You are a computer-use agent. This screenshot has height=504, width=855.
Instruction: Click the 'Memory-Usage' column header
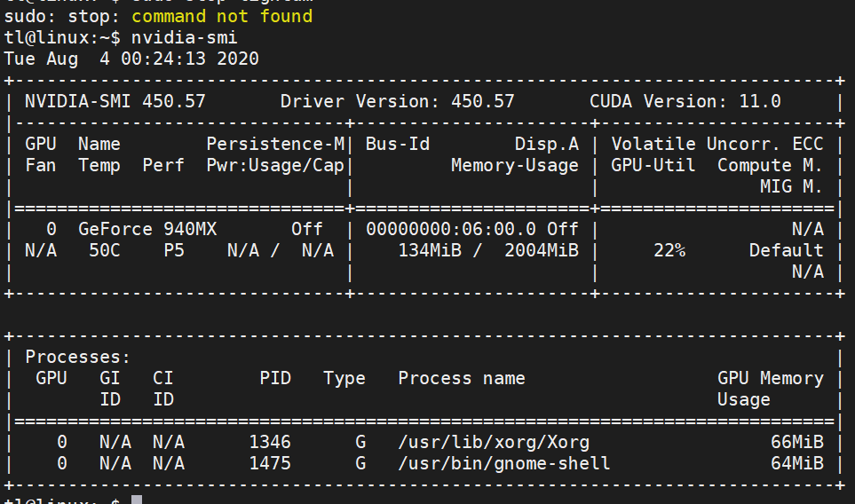(x=515, y=165)
